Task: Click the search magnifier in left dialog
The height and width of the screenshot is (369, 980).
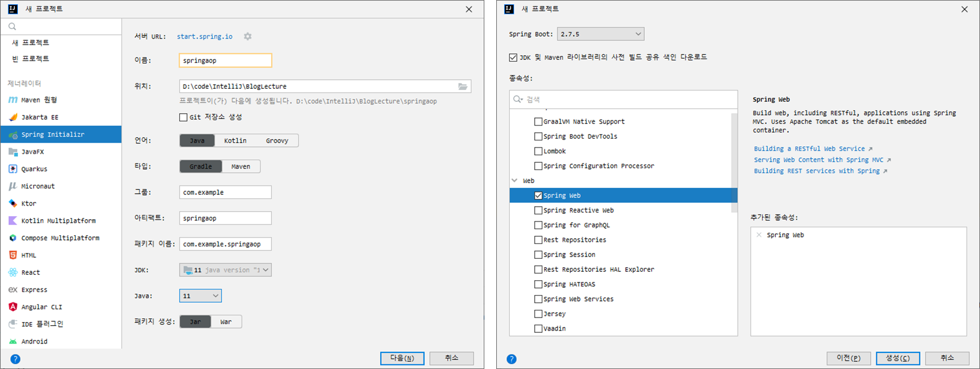Action: [12, 27]
